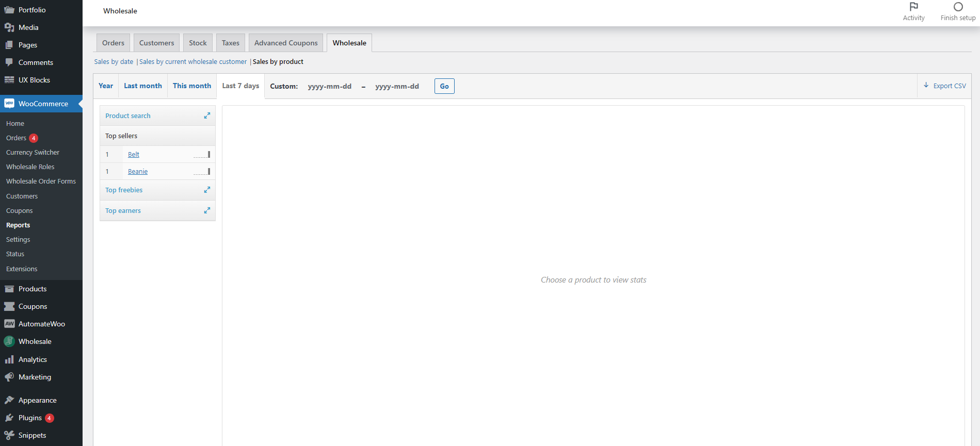
Task: Click the Analytics bar chart icon
Action: (x=9, y=359)
